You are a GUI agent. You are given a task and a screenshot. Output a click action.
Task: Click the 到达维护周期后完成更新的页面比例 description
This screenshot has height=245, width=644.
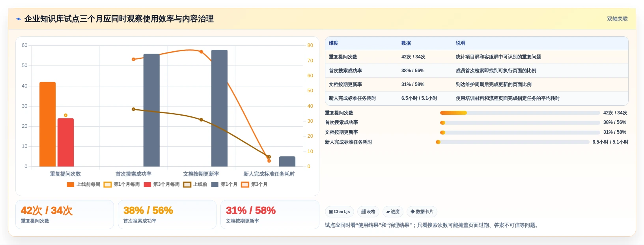click(493, 84)
